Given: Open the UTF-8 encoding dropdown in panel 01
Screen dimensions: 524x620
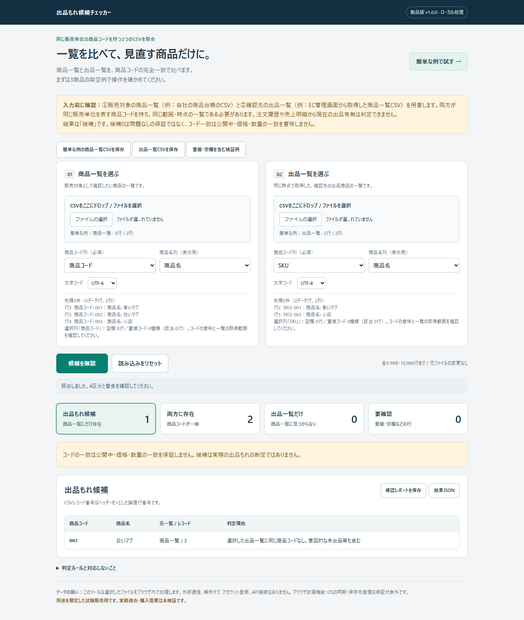Looking at the screenshot, I should click(x=102, y=283).
